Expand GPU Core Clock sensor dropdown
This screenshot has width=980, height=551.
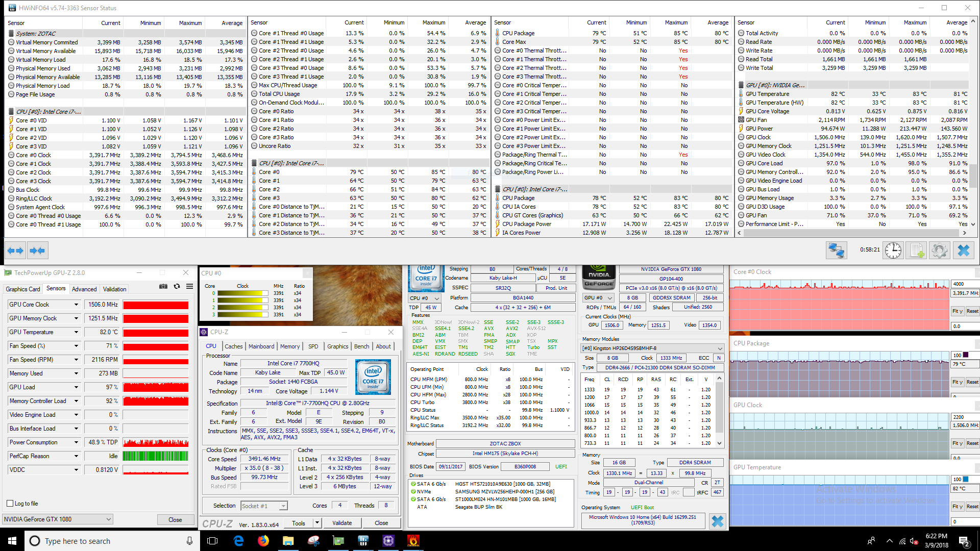click(x=76, y=305)
